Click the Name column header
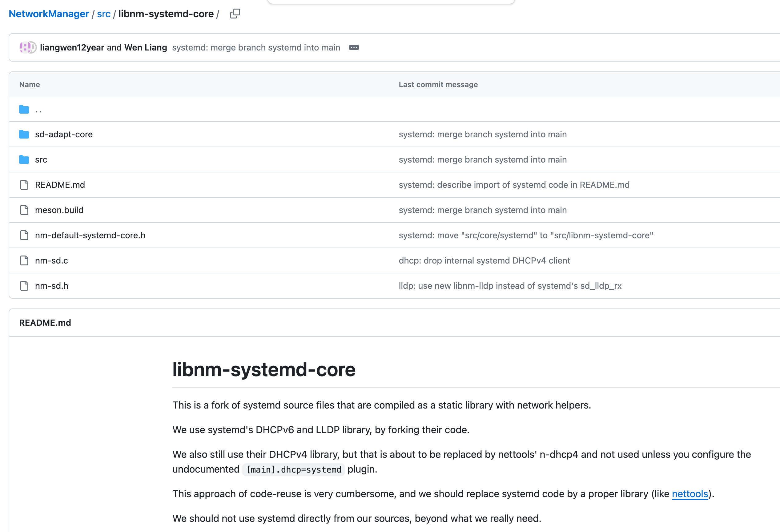The image size is (780, 532). 30,85
